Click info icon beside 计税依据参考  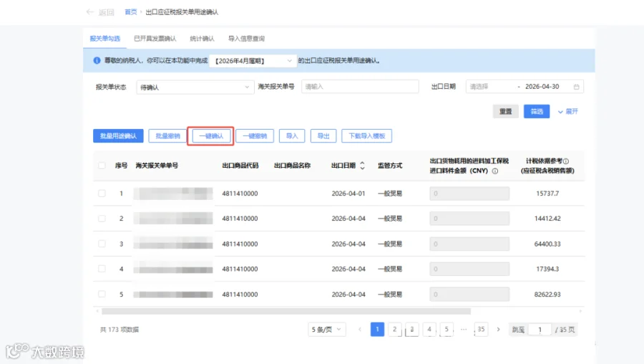pyautogui.click(x=567, y=161)
